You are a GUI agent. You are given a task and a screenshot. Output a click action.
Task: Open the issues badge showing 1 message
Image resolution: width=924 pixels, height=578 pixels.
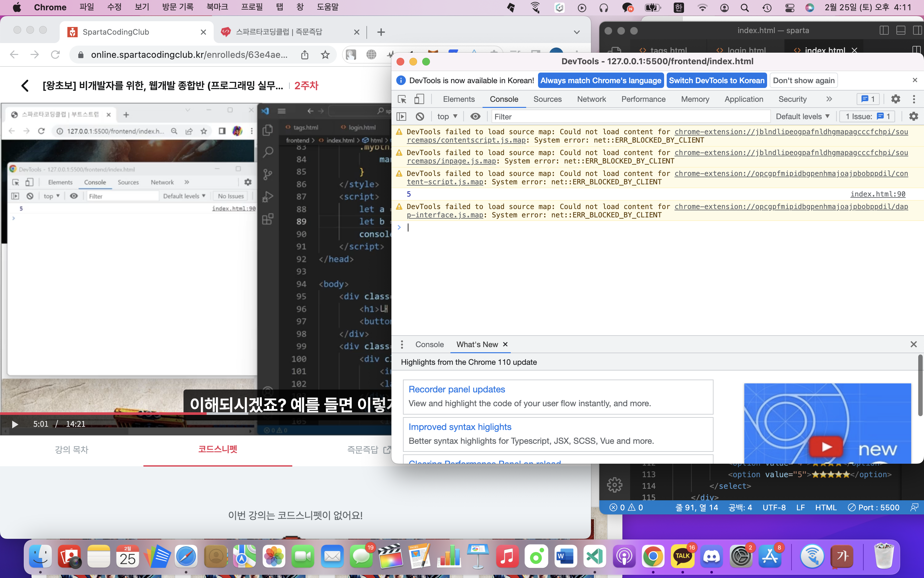tap(868, 100)
